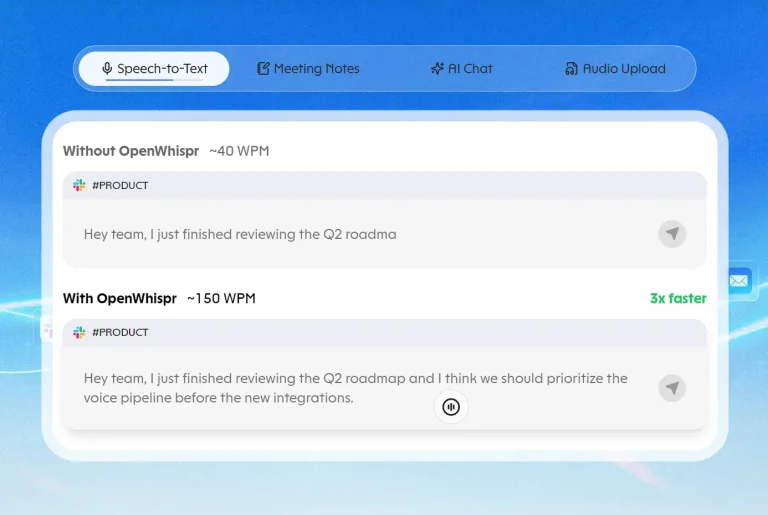Click the send arrow in the With OpenWhispr message
Screen dimensions: 768x515
(672, 388)
